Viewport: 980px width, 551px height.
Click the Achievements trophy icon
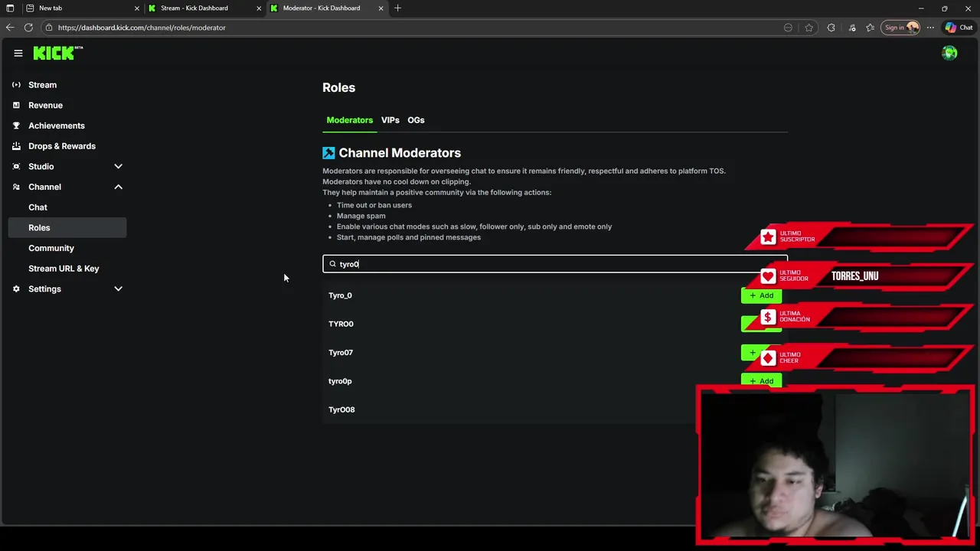[x=16, y=126]
